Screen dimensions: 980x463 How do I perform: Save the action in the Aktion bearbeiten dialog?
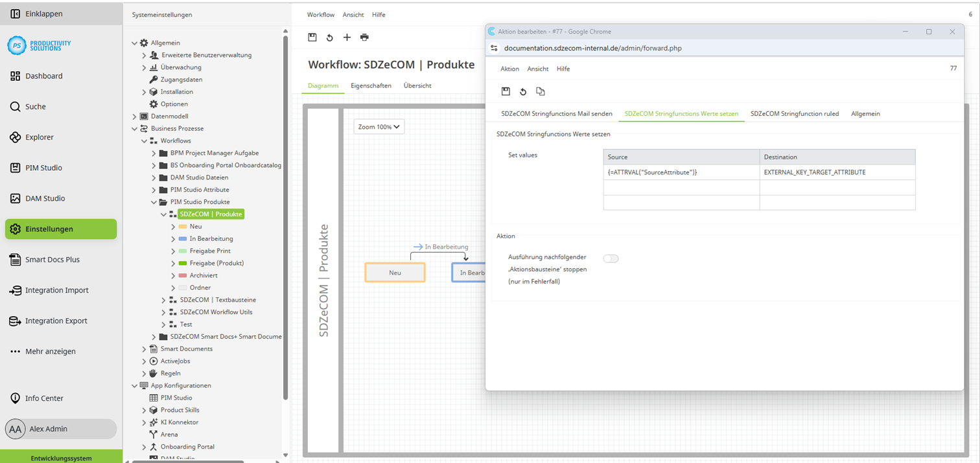pos(506,91)
